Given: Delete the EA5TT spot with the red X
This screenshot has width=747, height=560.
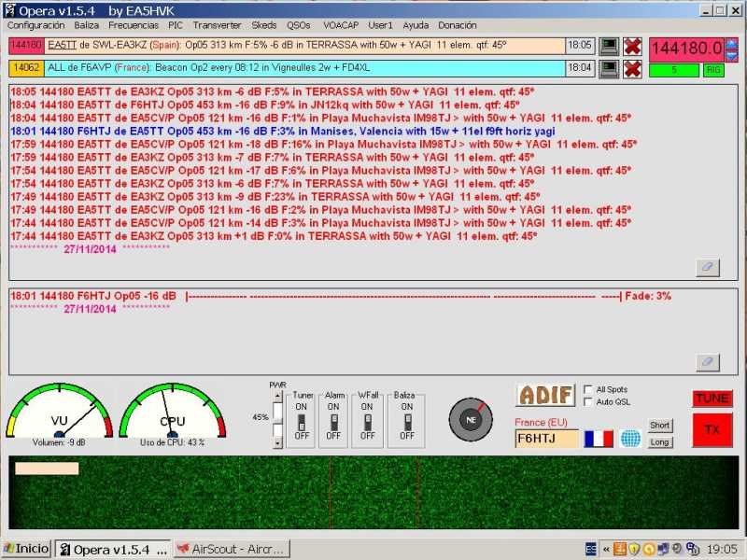Looking at the screenshot, I should (x=632, y=46).
